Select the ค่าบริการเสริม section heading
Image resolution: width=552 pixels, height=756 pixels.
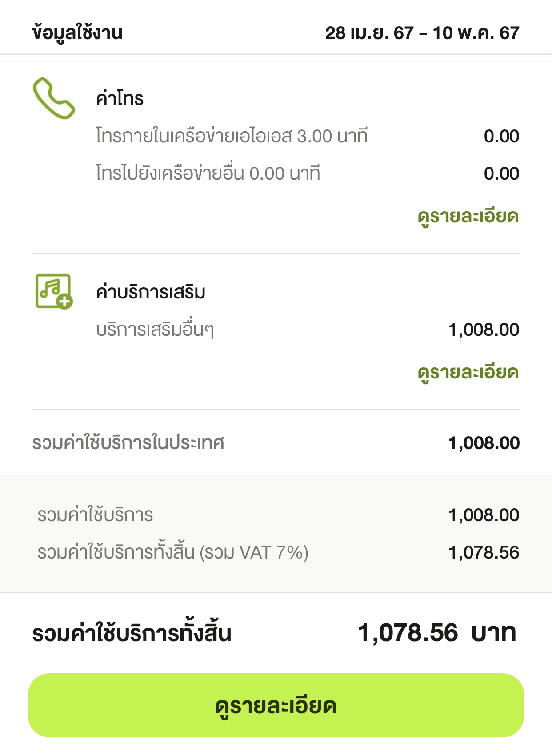click(x=151, y=292)
